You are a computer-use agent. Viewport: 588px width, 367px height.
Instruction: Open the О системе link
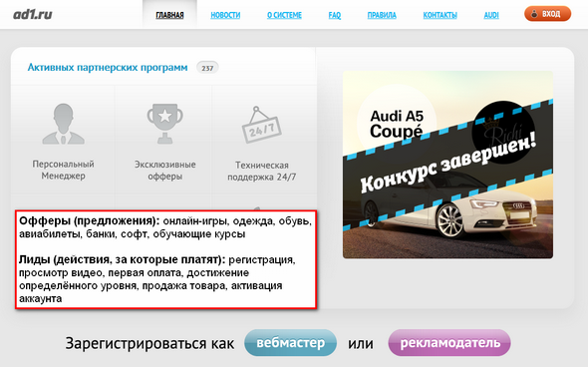click(284, 15)
